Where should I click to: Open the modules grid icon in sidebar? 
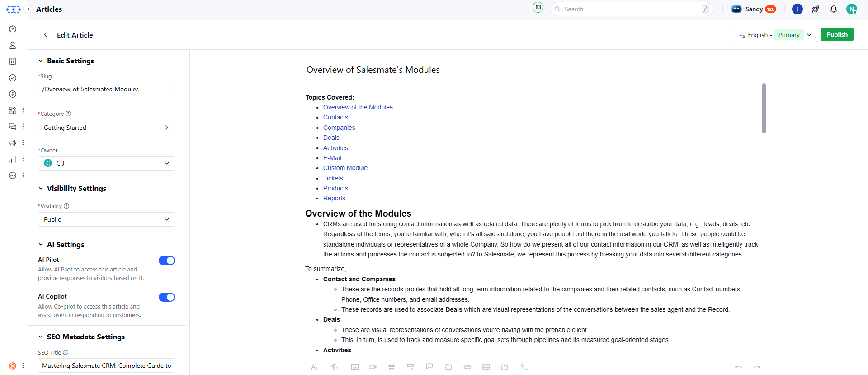pos(13,110)
